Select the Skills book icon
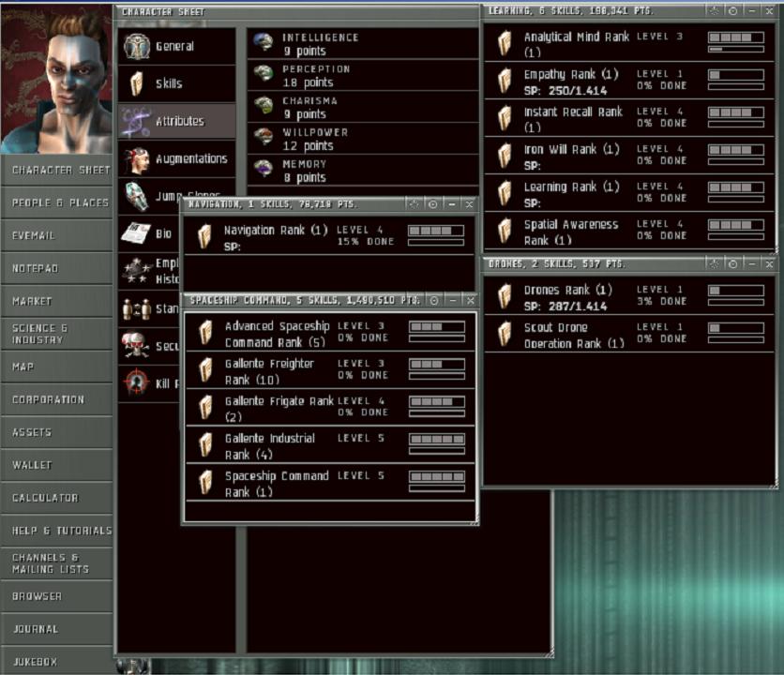Viewport: 784px width, 675px height. click(x=137, y=83)
